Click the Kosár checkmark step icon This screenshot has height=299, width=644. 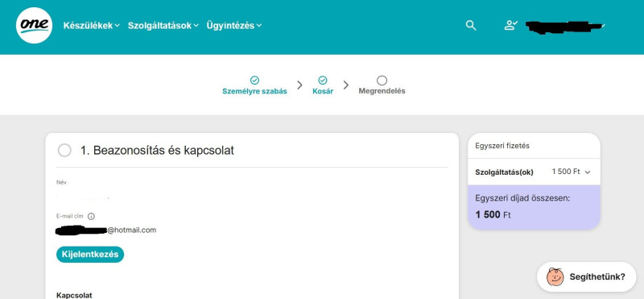[323, 81]
